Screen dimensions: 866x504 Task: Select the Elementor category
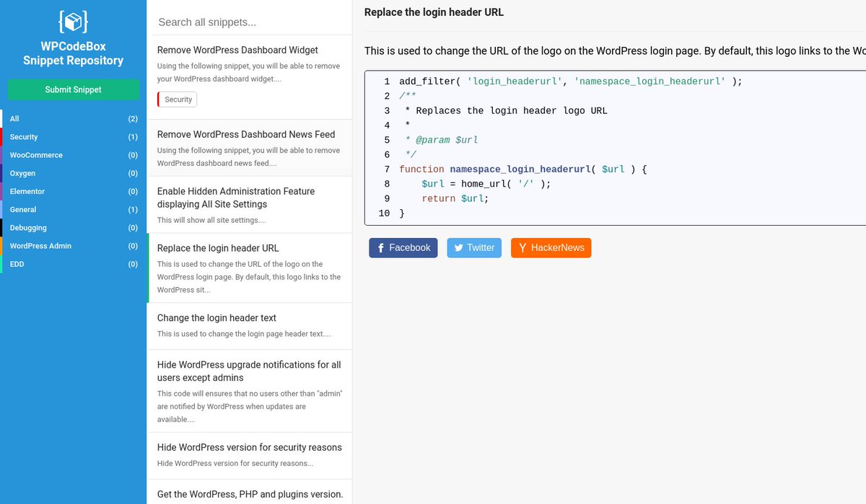[73, 191]
